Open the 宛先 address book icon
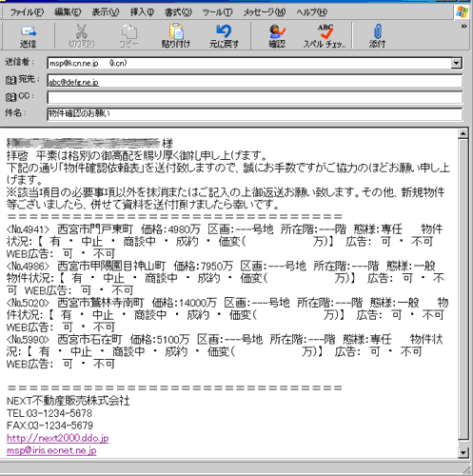The image size is (473, 476). (x=10, y=80)
